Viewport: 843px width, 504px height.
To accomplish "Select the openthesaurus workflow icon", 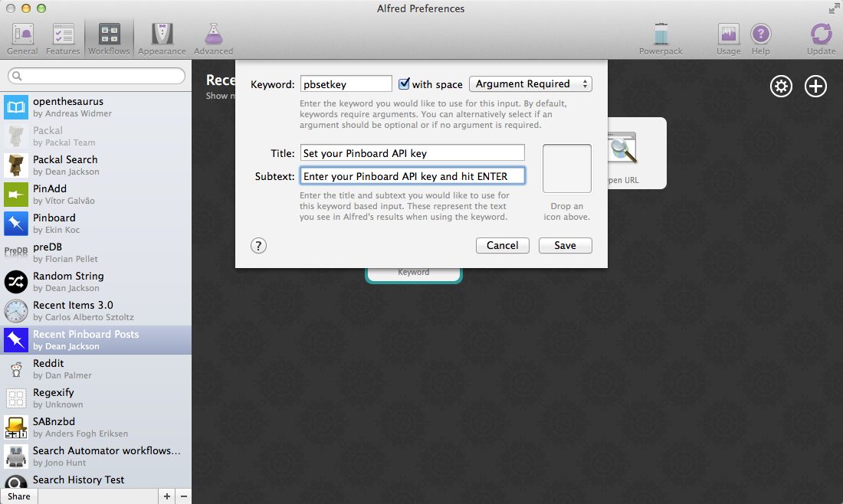I will click(15, 107).
